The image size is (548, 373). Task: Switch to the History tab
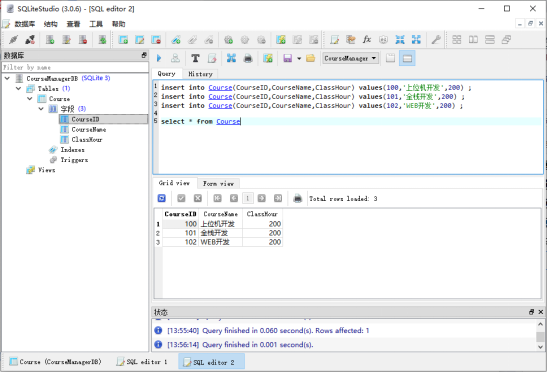pyautogui.click(x=200, y=74)
